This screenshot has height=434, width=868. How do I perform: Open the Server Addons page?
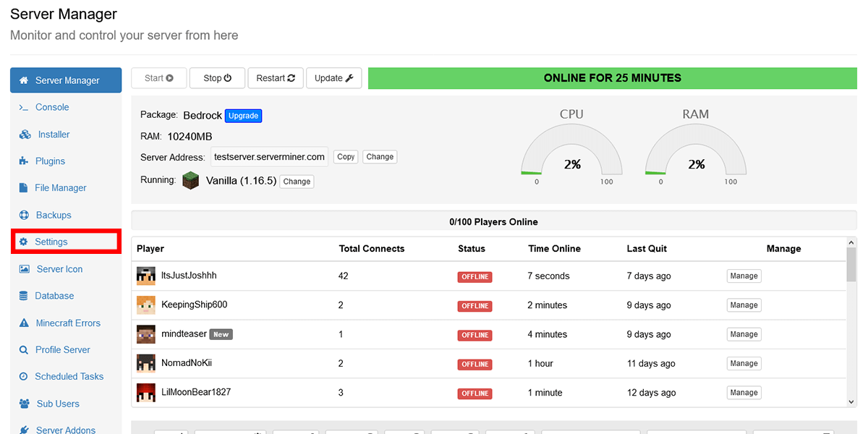[x=66, y=430]
